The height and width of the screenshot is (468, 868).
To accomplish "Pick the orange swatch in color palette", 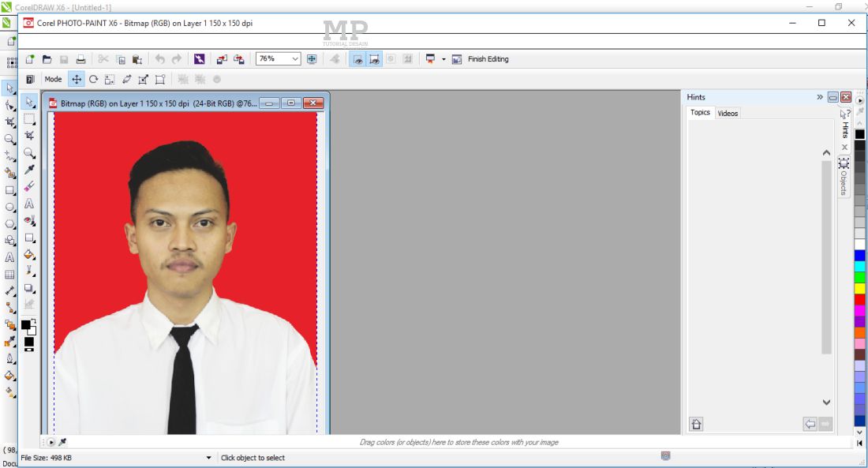I will tap(859, 333).
